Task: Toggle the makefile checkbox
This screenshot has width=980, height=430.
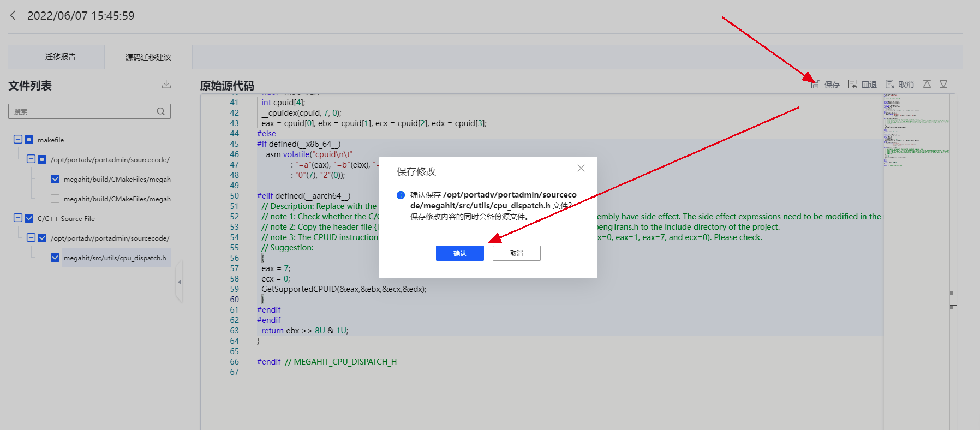Action: 29,140
